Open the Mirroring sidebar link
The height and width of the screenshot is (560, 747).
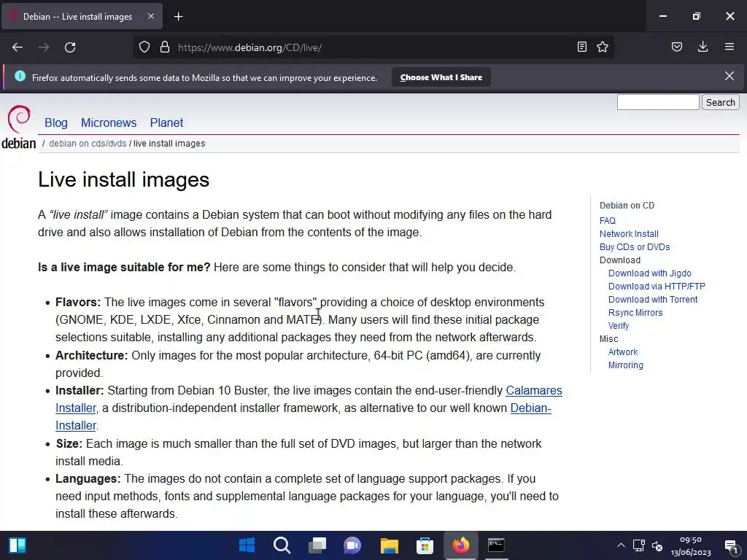[625, 365]
